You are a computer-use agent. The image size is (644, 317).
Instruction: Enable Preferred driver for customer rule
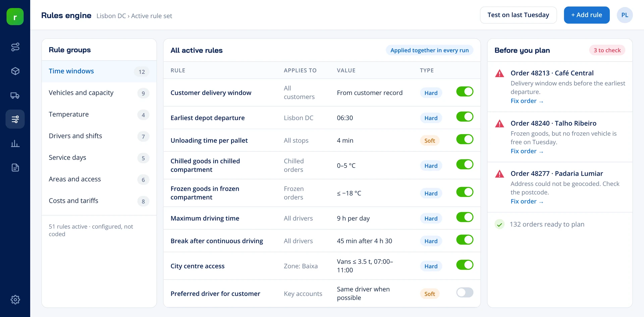[465, 293]
